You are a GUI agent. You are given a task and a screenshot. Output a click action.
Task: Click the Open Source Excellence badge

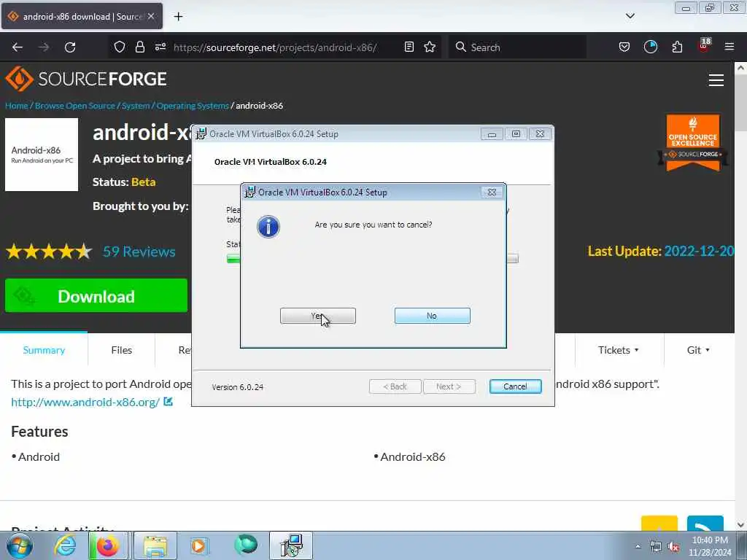point(693,142)
